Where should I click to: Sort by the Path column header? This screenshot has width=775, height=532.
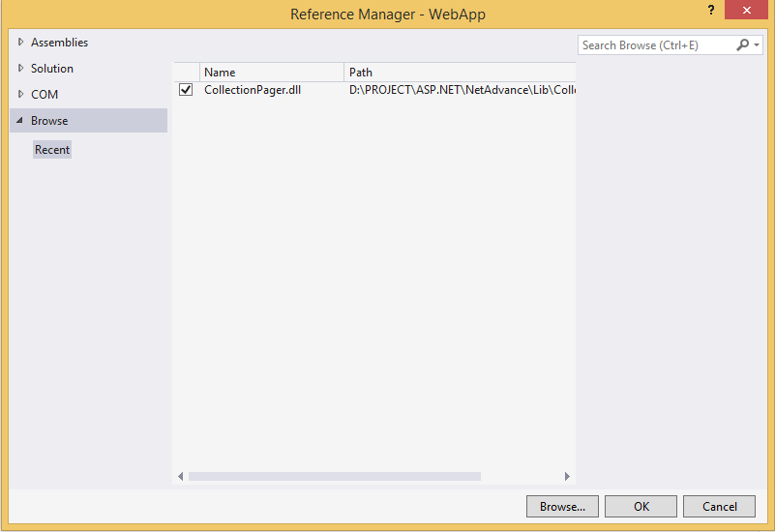(460, 73)
